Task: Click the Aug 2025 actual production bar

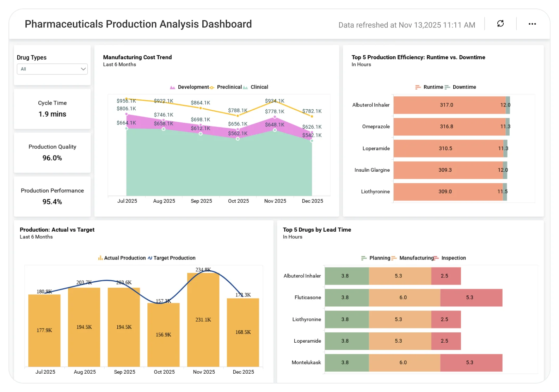Action: 84,327
